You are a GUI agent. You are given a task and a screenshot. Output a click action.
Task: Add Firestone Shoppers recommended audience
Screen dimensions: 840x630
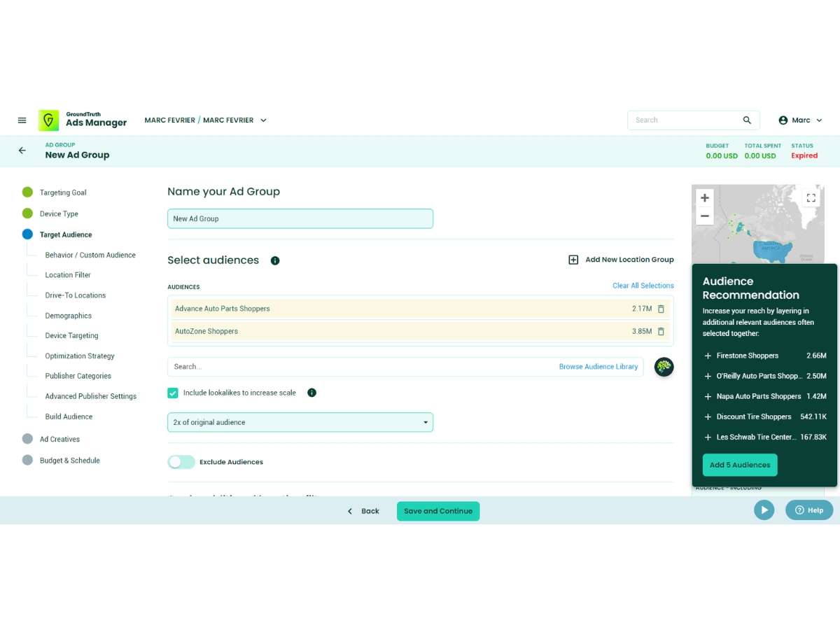[708, 356]
